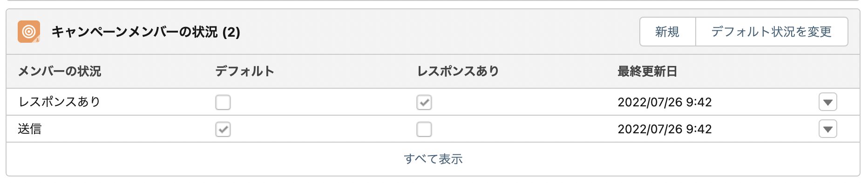
Task: Click デフォルト状況を変更 button
Action: pos(772,32)
